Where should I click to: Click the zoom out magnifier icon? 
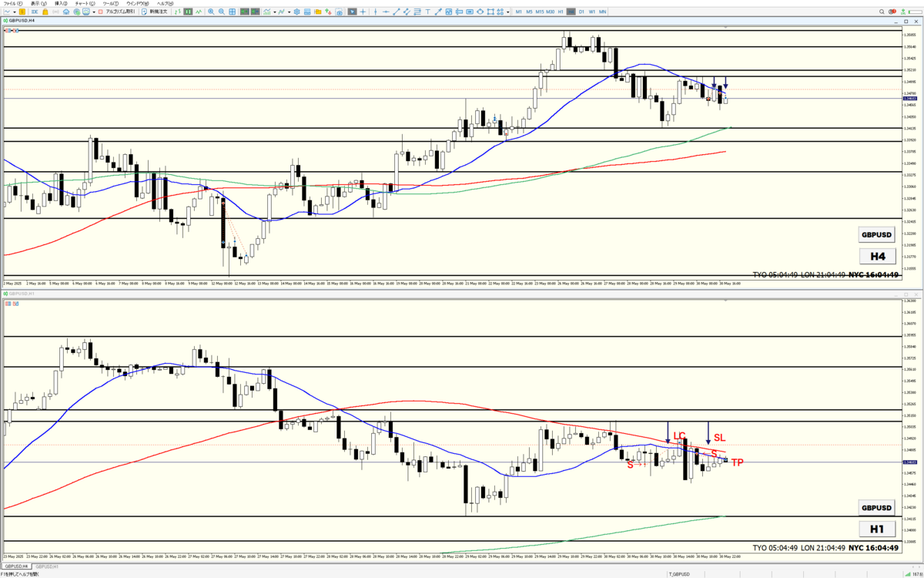221,12
